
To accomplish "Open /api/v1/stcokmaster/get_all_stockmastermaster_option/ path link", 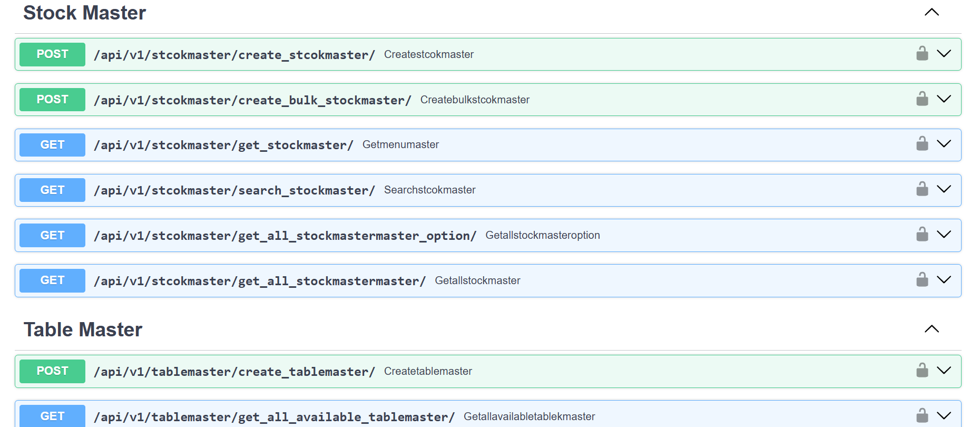I will (285, 236).
